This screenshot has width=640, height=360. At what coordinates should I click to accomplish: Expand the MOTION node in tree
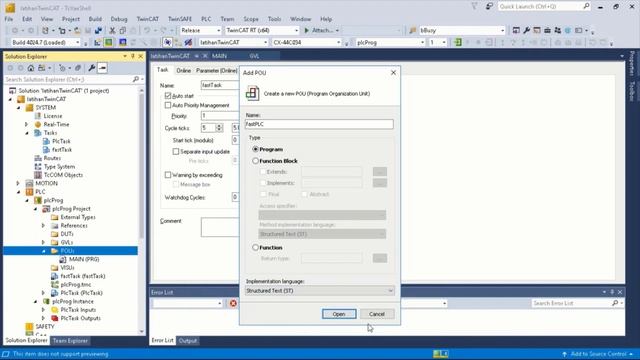(18, 183)
